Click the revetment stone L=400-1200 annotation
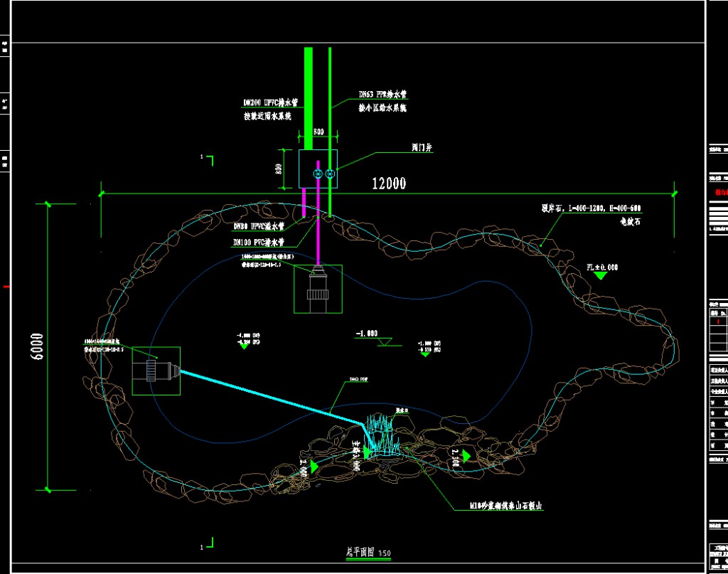The image size is (728, 574). click(591, 208)
